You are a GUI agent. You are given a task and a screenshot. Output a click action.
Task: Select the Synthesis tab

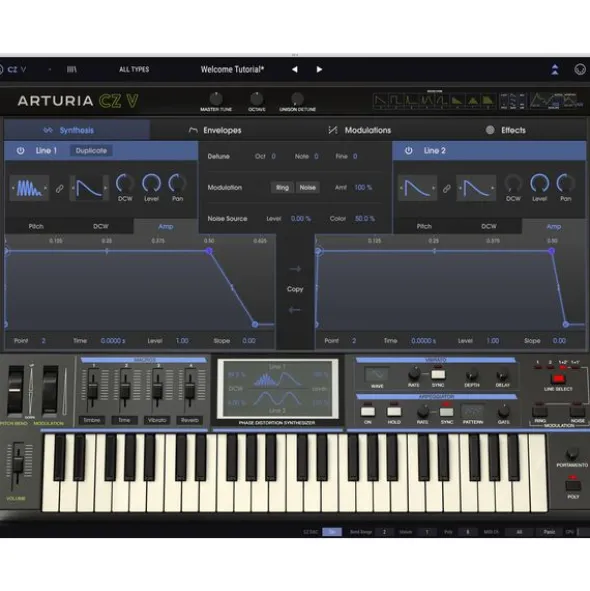77,130
